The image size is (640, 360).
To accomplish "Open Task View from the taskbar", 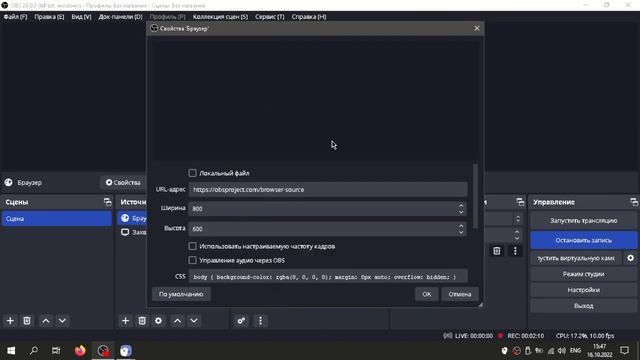I will 56,351.
